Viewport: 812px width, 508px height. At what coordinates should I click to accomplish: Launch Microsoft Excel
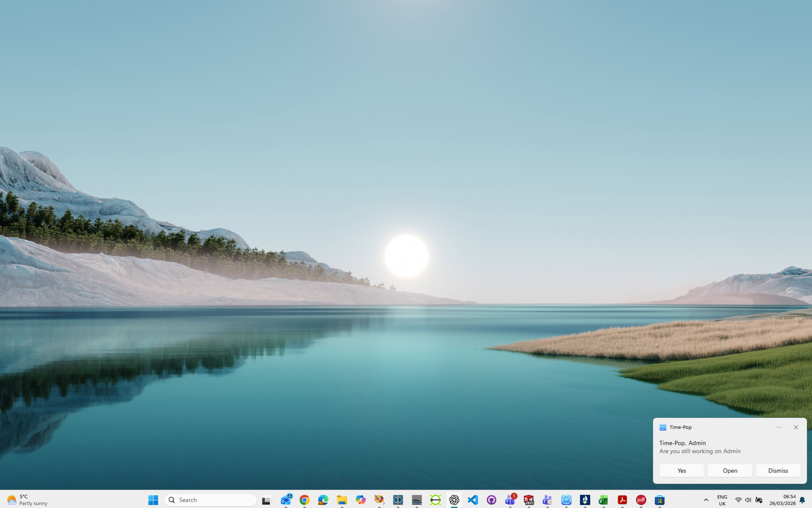(604, 500)
